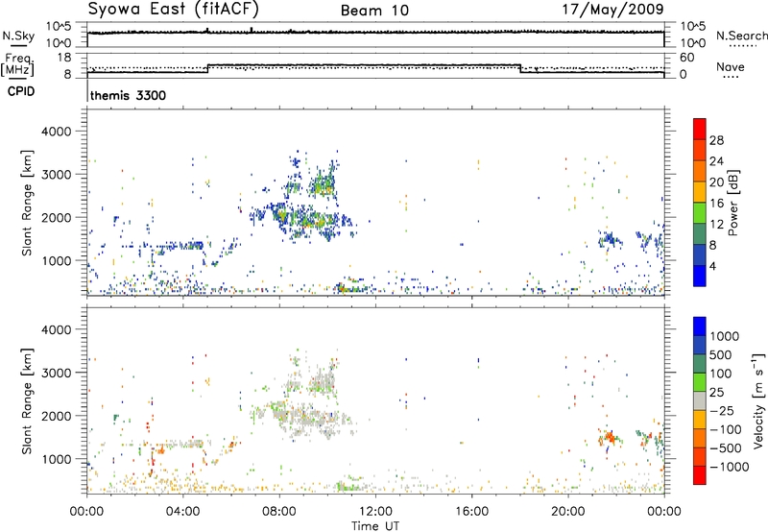This screenshot has width=768, height=532.
Task: Pick the orange 20–24 dB power swatch
Action: (700, 171)
